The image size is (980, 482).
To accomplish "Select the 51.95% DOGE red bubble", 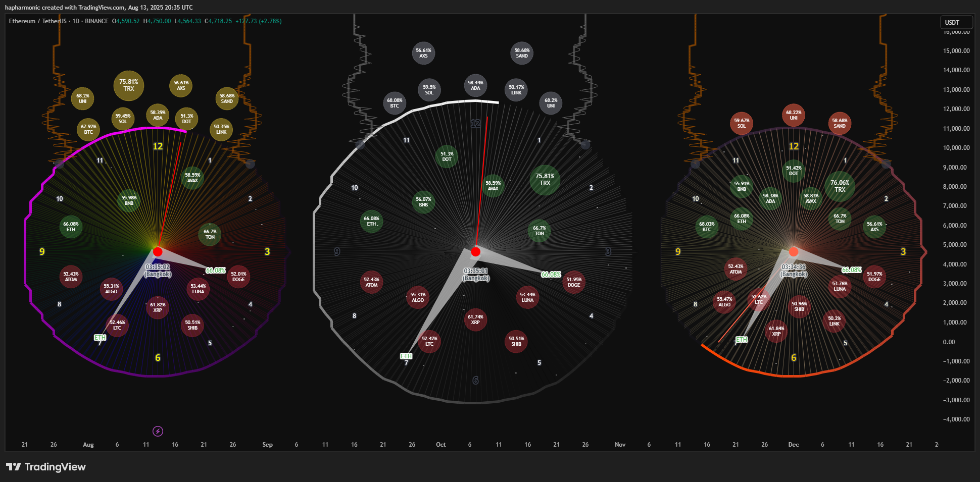I will point(574,282).
